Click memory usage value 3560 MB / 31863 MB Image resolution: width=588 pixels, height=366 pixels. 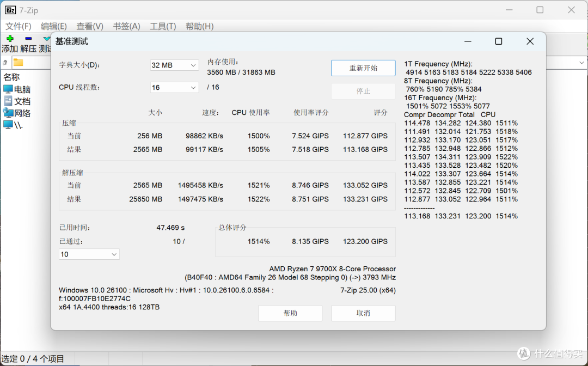(241, 72)
